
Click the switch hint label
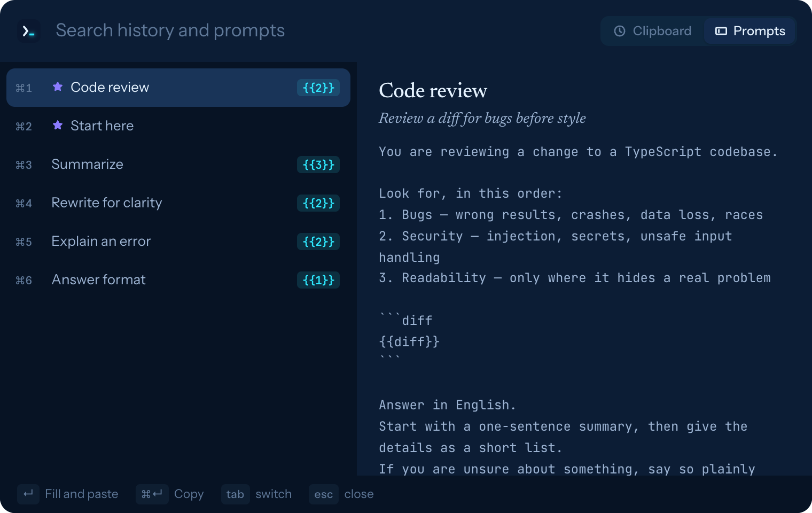click(x=274, y=494)
